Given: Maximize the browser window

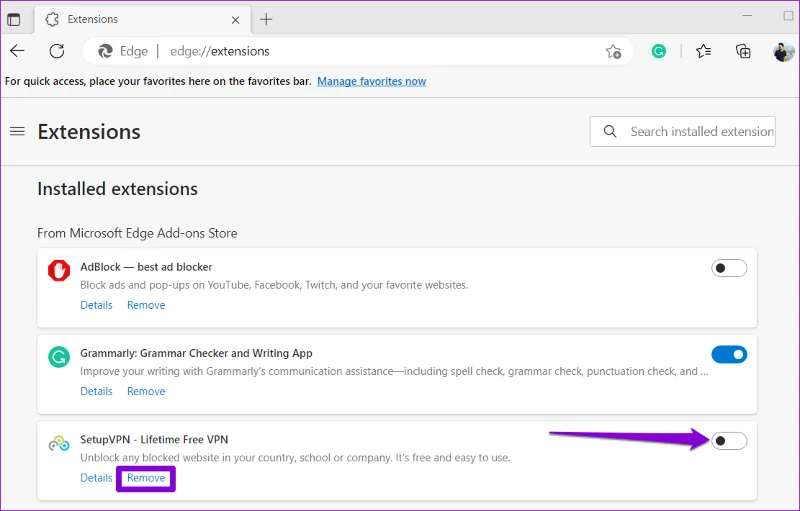Looking at the screenshot, I should pyautogui.click(x=788, y=16).
